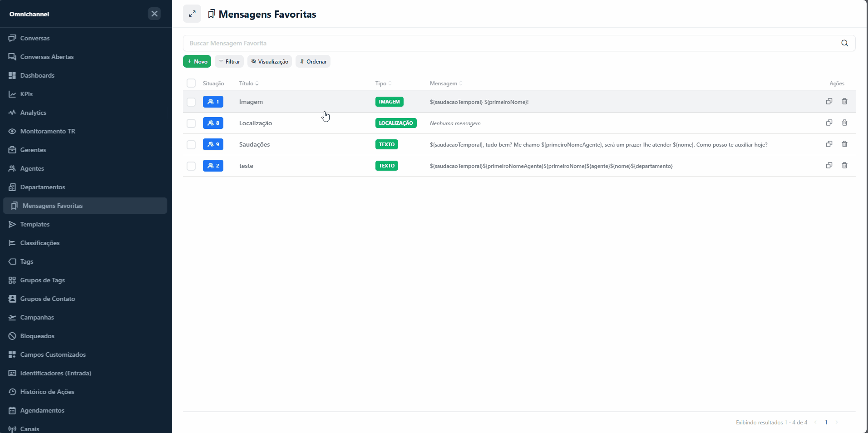Click page 1 in pagination
Image resolution: width=868 pixels, height=433 pixels.
(826, 422)
